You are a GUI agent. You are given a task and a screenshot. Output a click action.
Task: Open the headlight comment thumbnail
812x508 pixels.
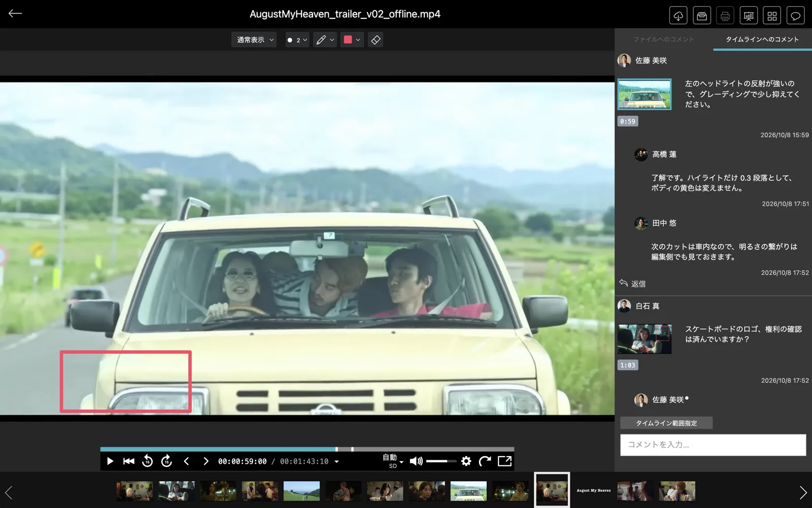645,94
